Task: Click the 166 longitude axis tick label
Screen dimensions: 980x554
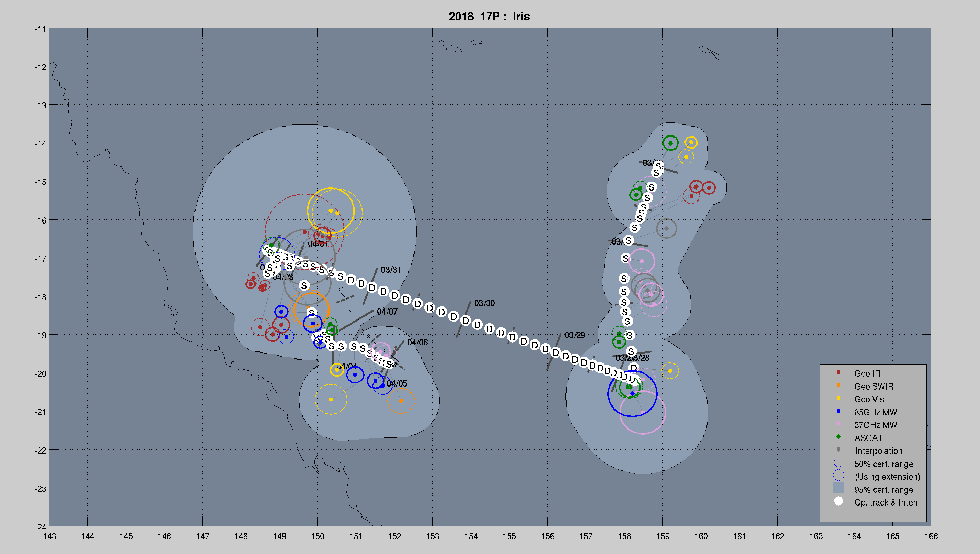Action: tap(931, 536)
